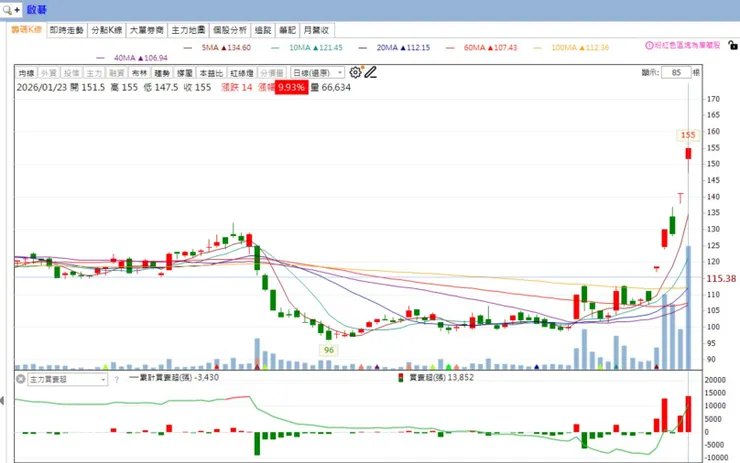Open the 主力買賣超 indicator dropdown

pyautogui.click(x=67, y=379)
